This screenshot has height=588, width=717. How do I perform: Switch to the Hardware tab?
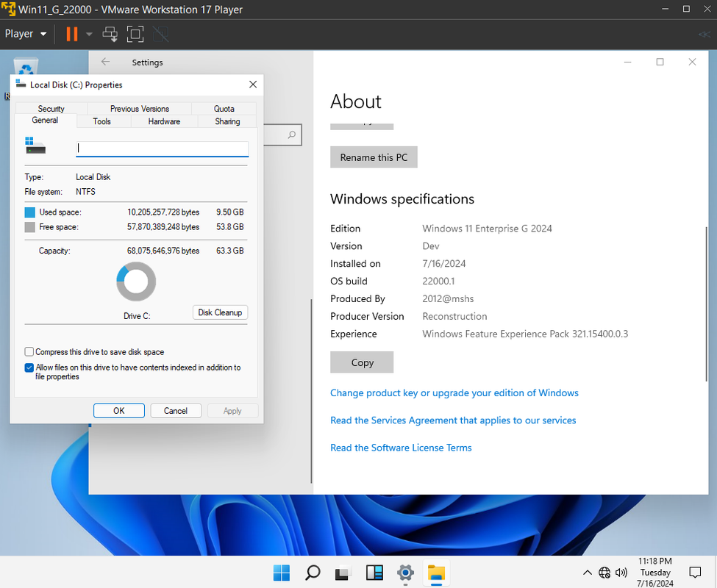tap(164, 121)
